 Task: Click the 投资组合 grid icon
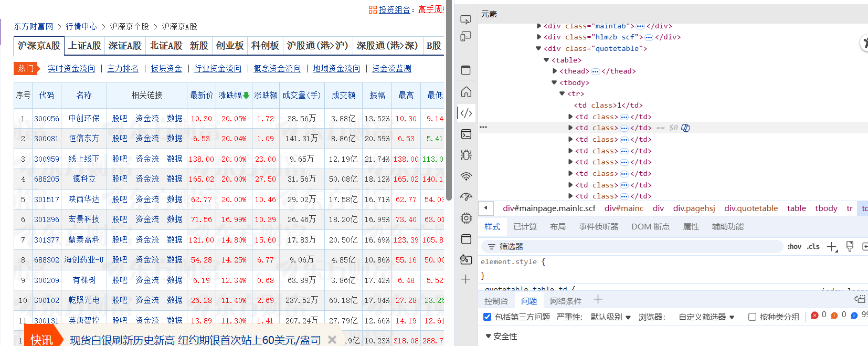[x=373, y=9]
